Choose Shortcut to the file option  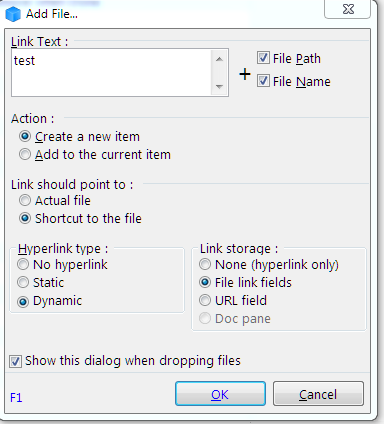(25, 218)
